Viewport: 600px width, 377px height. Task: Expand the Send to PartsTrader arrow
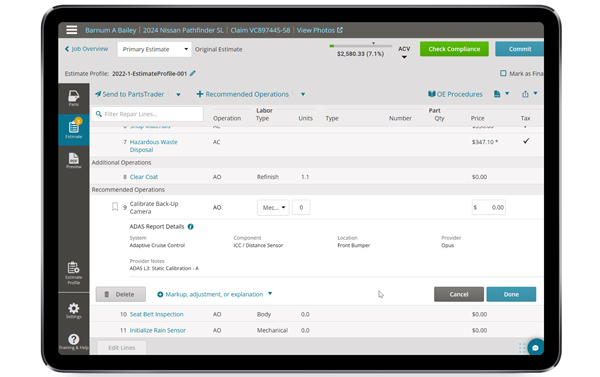(x=178, y=95)
